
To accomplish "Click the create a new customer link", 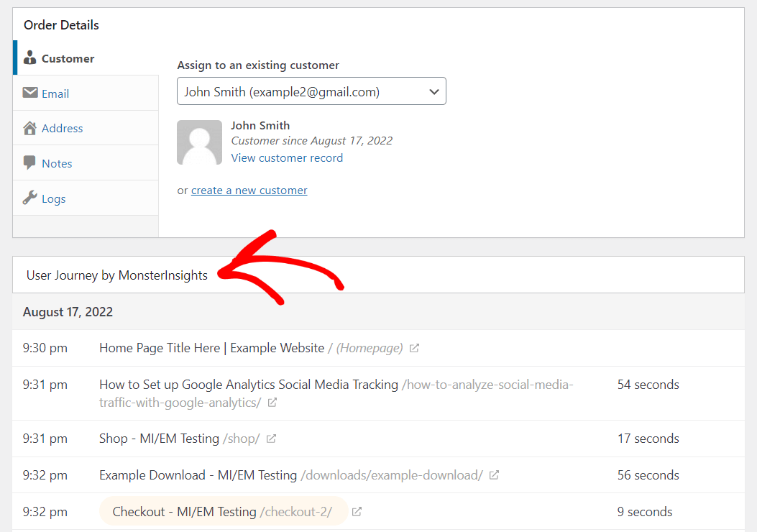I will click(x=249, y=190).
